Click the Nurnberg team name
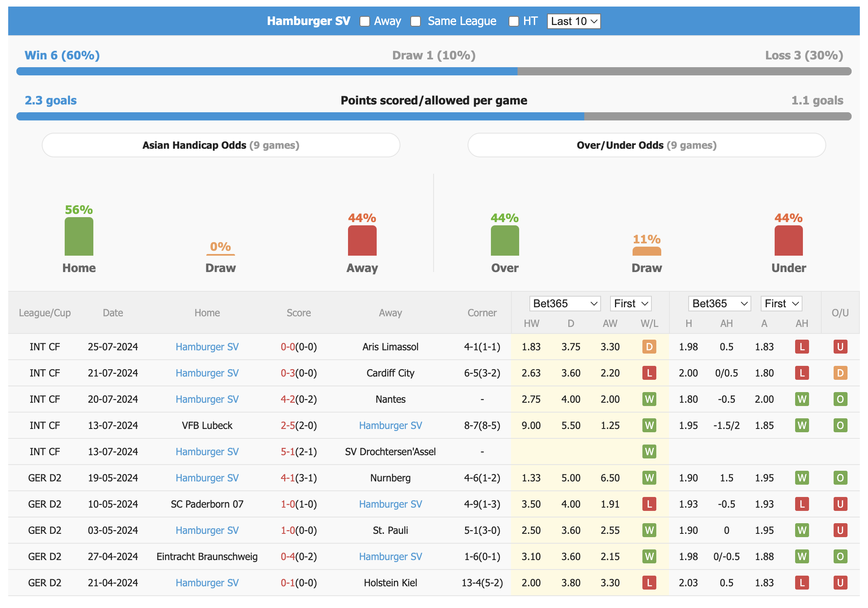Viewport: 868px width, 608px height. pos(391,478)
